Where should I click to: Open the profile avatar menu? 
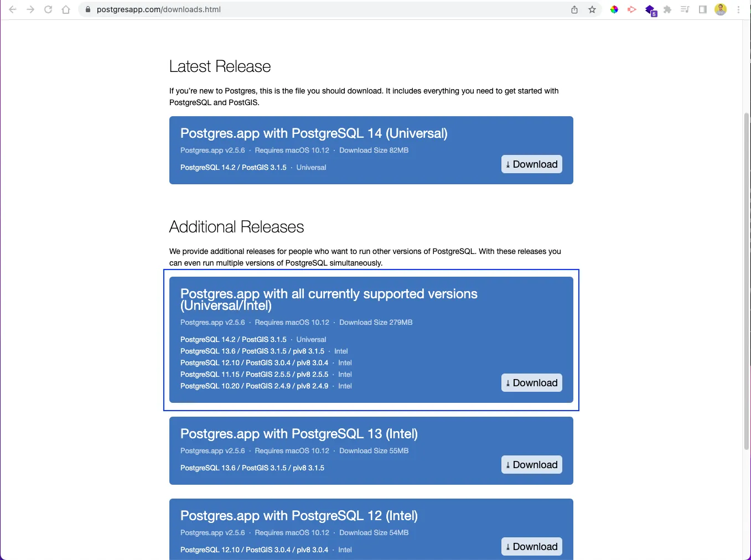(x=721, y=9)
